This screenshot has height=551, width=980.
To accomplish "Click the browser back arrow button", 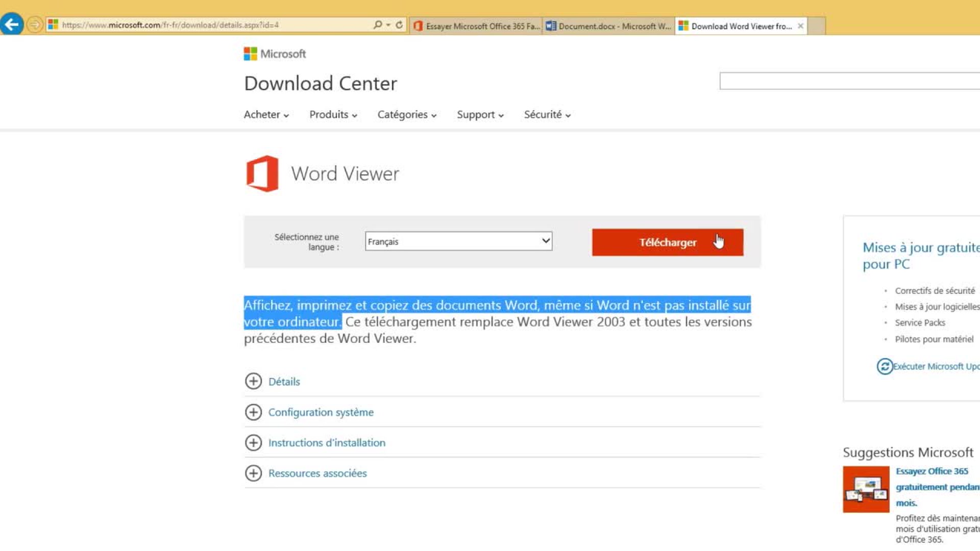I will click(x=12, y=24).
